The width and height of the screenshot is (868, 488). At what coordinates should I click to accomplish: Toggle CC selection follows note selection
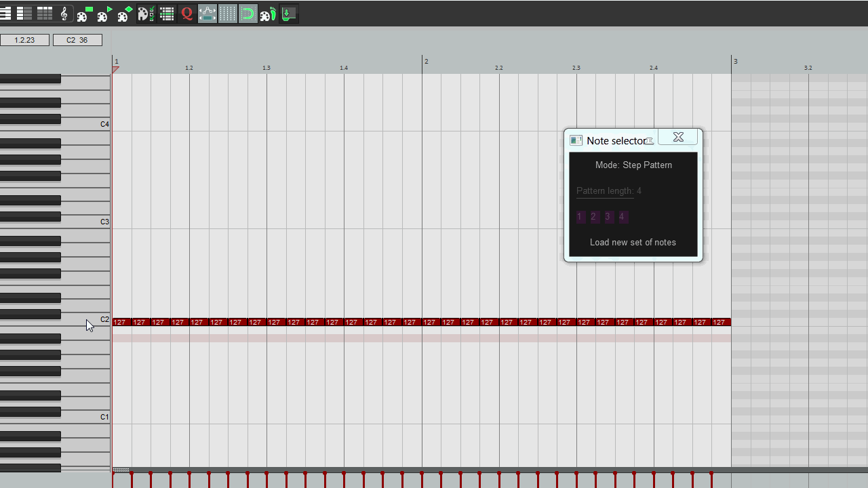pyautogui.click(x=207, y=14)
